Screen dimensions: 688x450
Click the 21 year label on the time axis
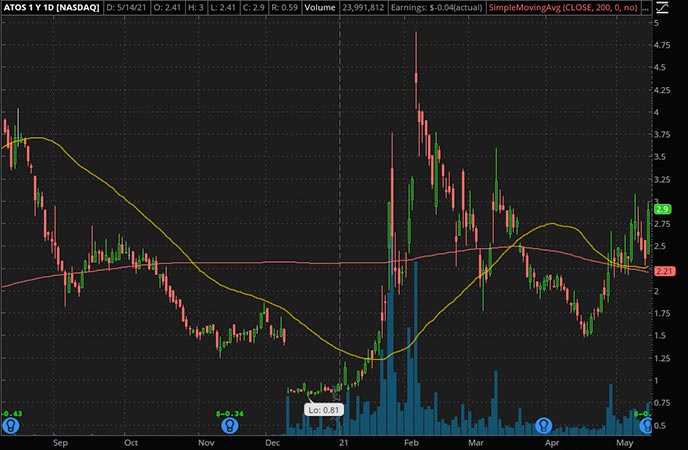[x=344, y=443]
